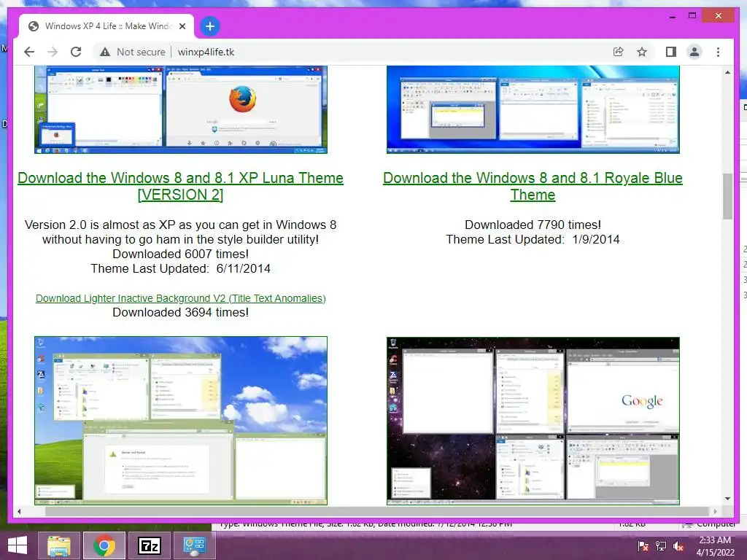Image resolution: width=747 pixels, height=560 pixels.
Task: Open File Explorer from the taskbar
Action: click(59, 545)
